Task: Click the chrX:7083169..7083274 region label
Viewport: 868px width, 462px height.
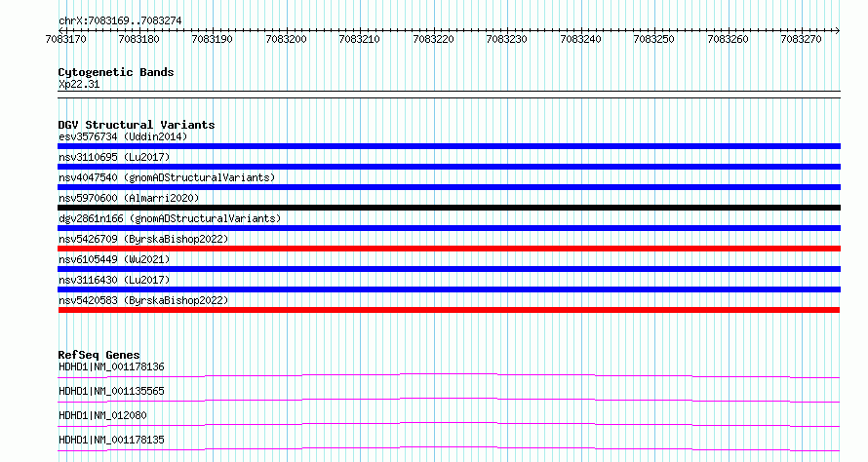Action: click(x=120, y=21)
